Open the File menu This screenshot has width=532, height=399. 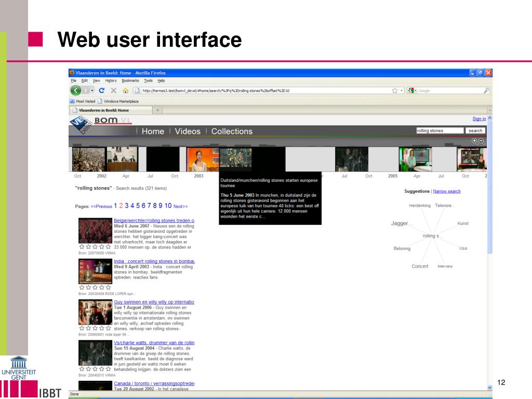(74, 81)
